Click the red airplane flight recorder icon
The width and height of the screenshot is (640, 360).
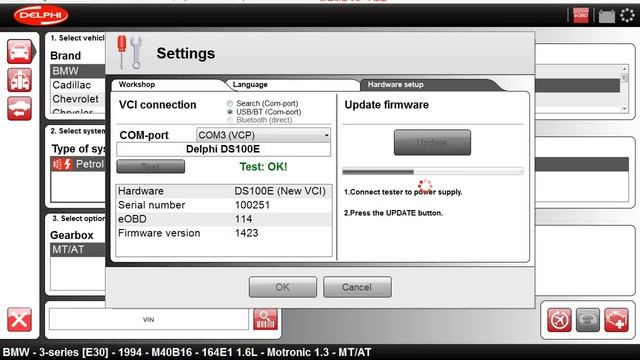click(x=559, y=320)
